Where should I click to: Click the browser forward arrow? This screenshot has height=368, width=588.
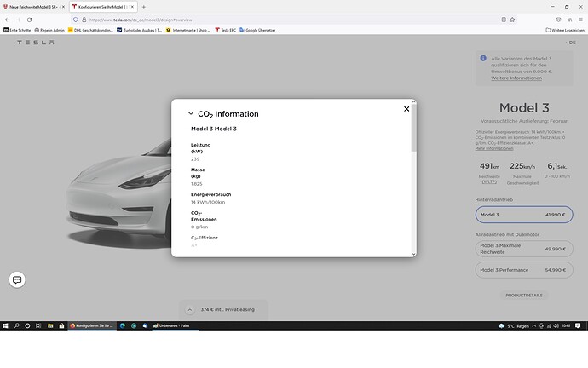(x=19, y=20)
